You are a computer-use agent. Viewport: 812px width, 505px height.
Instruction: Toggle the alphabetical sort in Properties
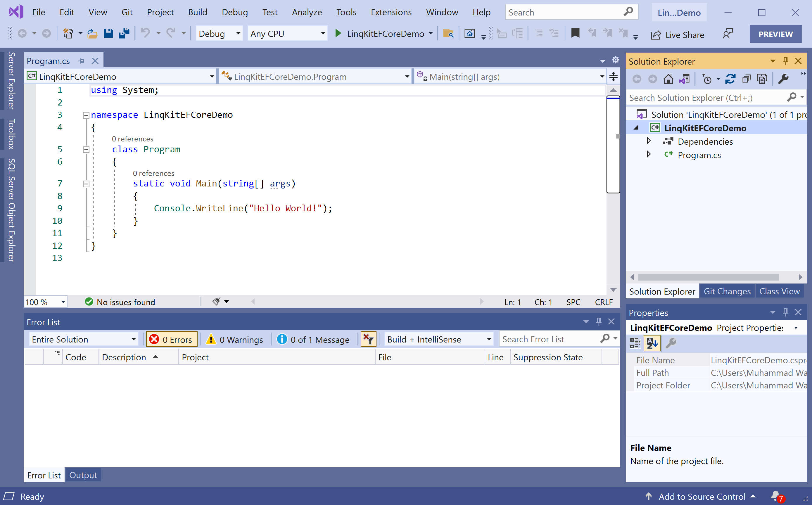652,343
